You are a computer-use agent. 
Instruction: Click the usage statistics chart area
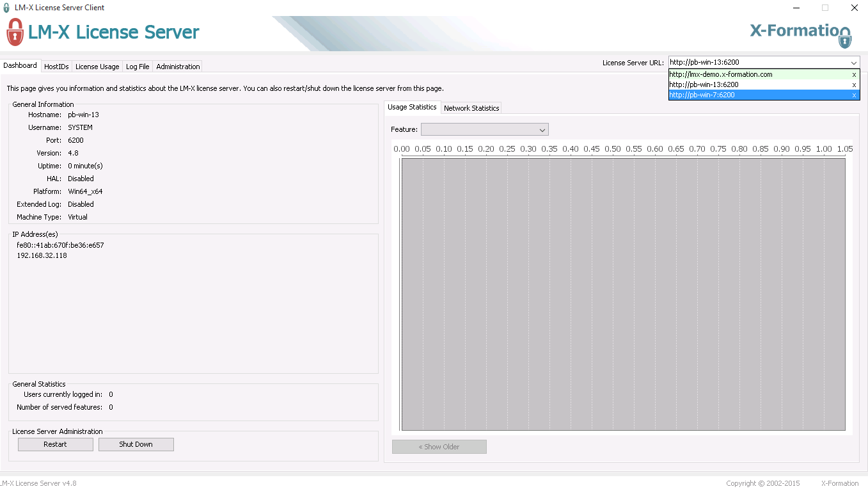point(624,294)
